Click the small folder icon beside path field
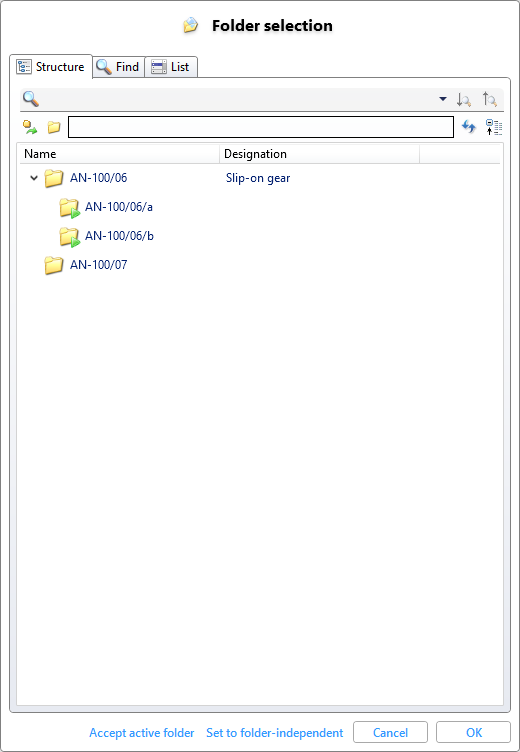The width and height of the screenshot is (520, 752). coord(54,127)
